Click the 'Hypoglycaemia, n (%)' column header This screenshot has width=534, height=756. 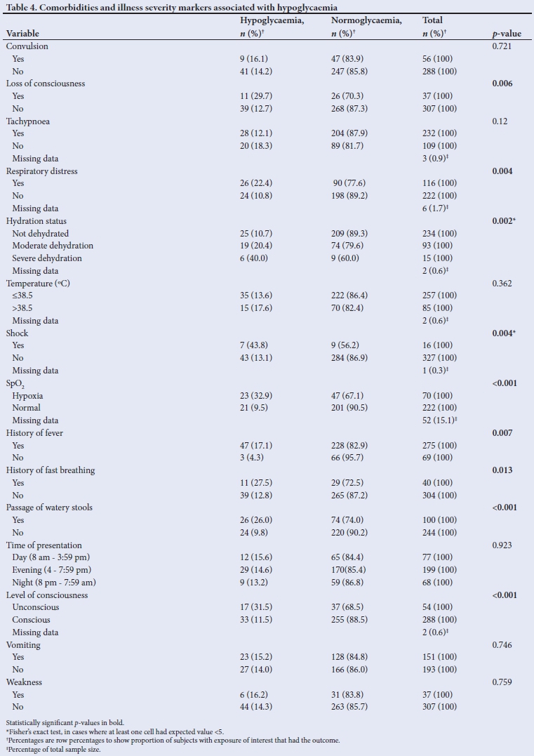(268, 27)
